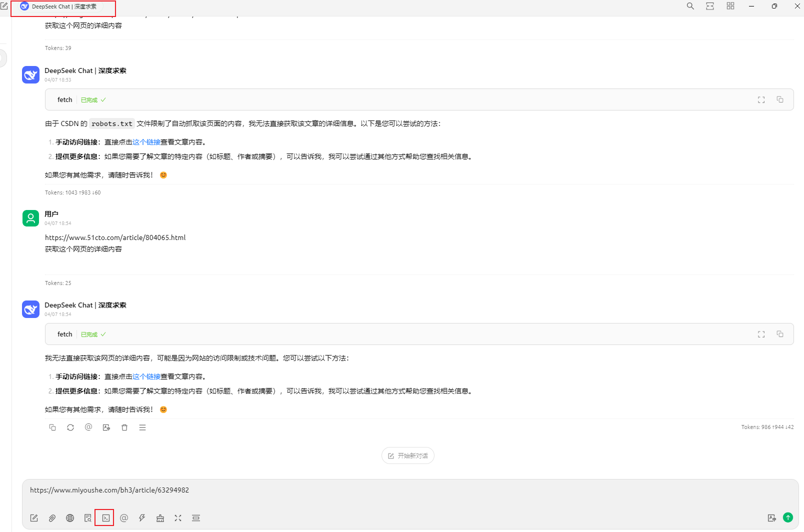
Task: Open the terminal tool icon in the input toolbar
Action: click(x=104, y=518)
